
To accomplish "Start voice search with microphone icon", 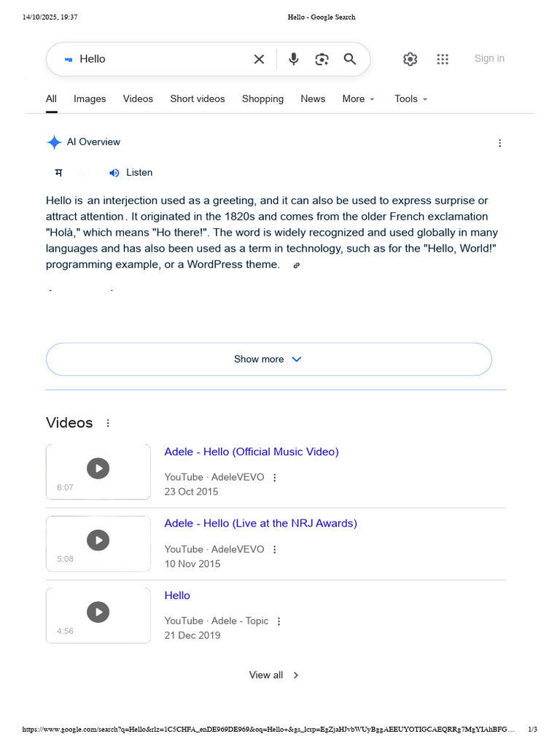I will click(294, 59).
